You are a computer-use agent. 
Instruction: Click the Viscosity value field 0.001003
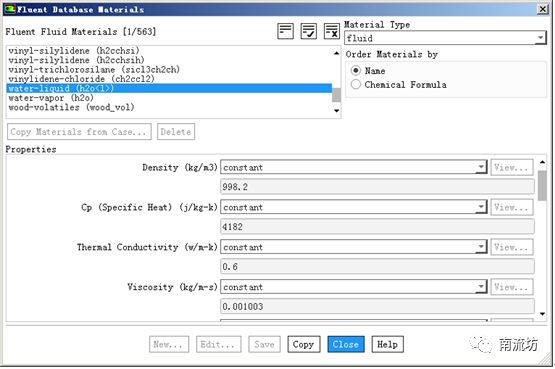(377, 306)
